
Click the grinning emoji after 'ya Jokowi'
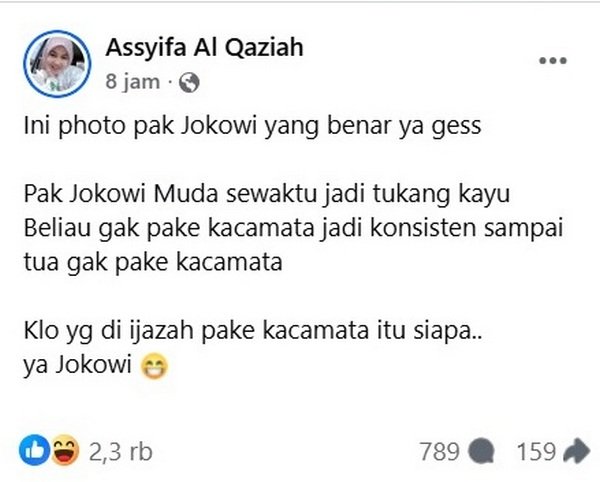point(154,366)
